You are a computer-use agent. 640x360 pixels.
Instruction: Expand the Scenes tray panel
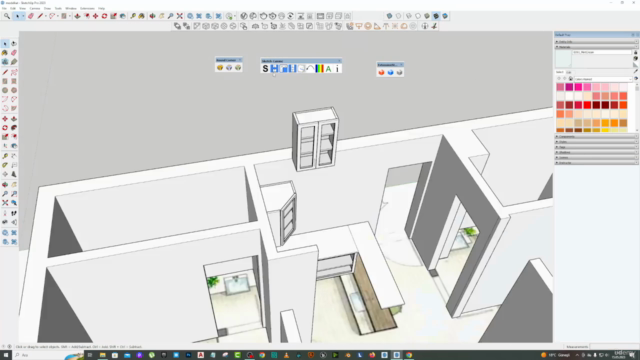[x=596, y=158]
